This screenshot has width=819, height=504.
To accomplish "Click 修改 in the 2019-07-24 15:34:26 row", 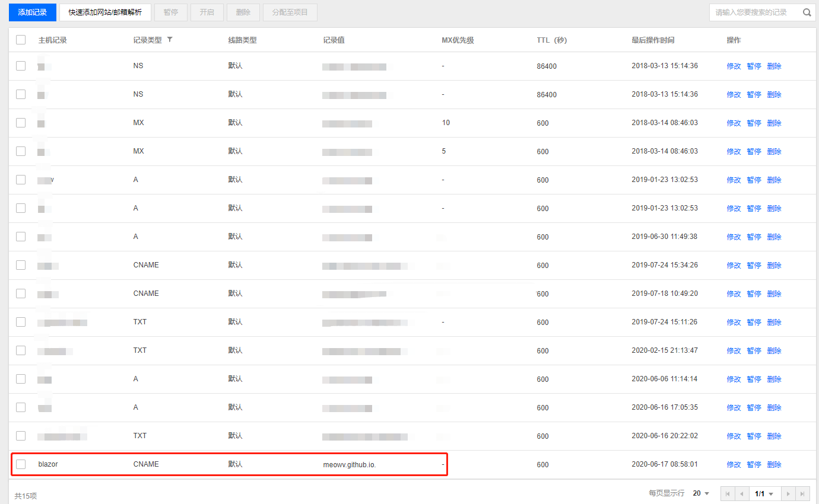I will (x=734, y=266).
